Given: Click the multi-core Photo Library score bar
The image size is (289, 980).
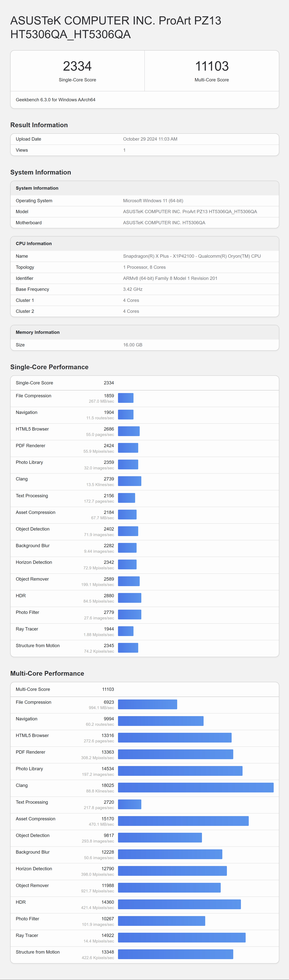Looking at the screenshot, I should [x=180, y=771].
